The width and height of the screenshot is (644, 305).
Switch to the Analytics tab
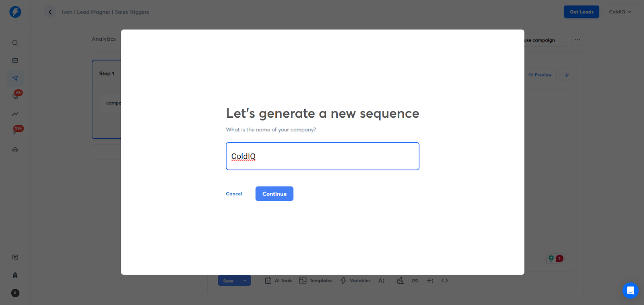pyautogui.click(x=104, y=39)
